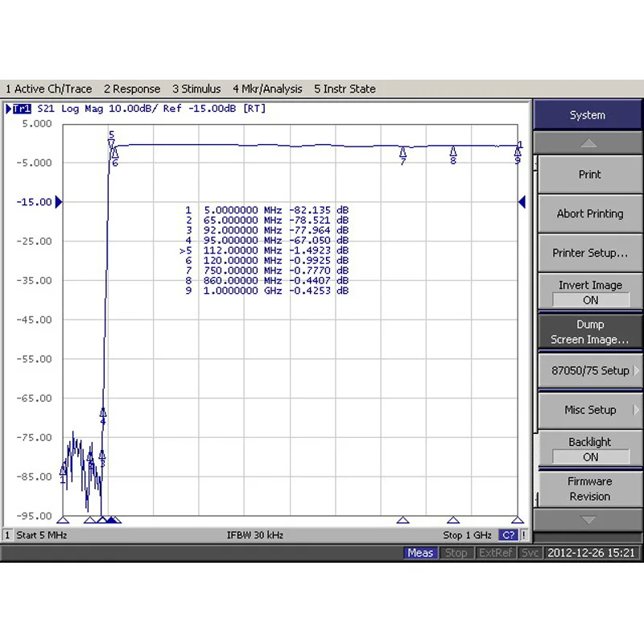Image resolution: width=644 pixels, height=644 pixels.
Task: Toggle the Backlight ON setting
Action: (590, 449)
